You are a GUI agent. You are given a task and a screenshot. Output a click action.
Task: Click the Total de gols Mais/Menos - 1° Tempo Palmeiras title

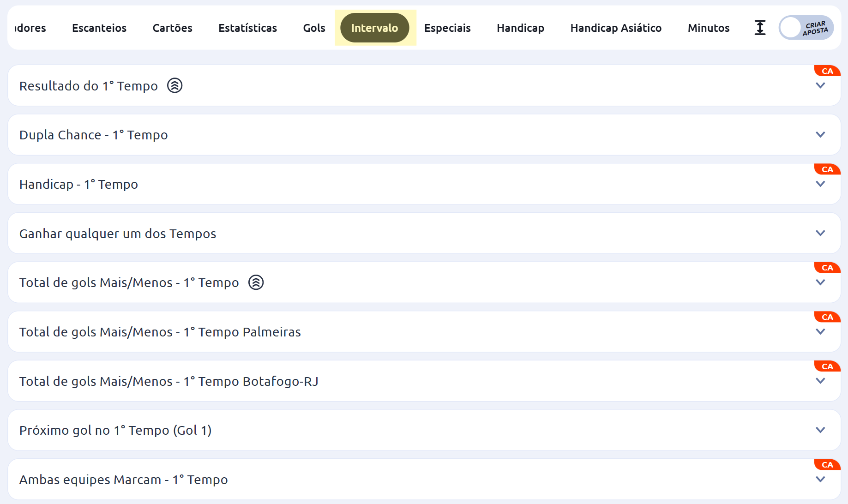[x=160, y=332]
